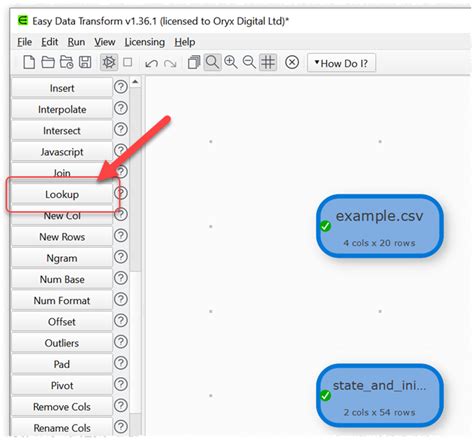Image resolution: width=474 pixels, height=440 pixels.
Task: Click the Insert transform button
Action: pos(62,88)
